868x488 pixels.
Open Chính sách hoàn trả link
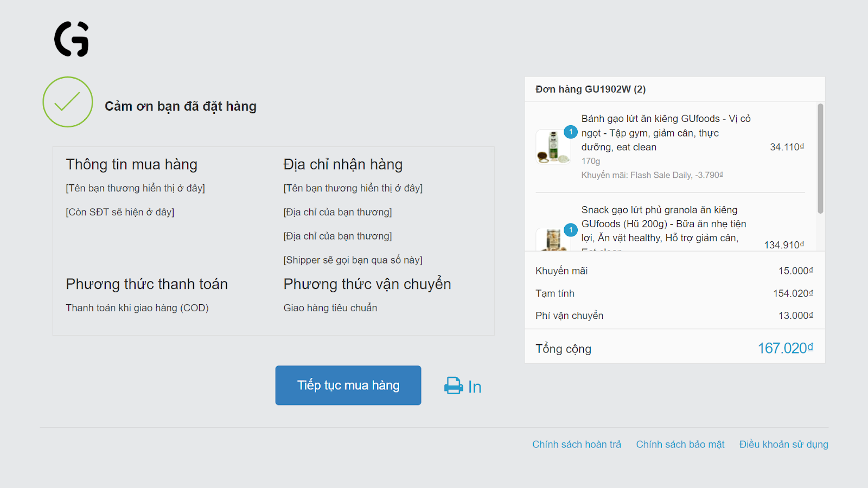click(x=577, y=445)
